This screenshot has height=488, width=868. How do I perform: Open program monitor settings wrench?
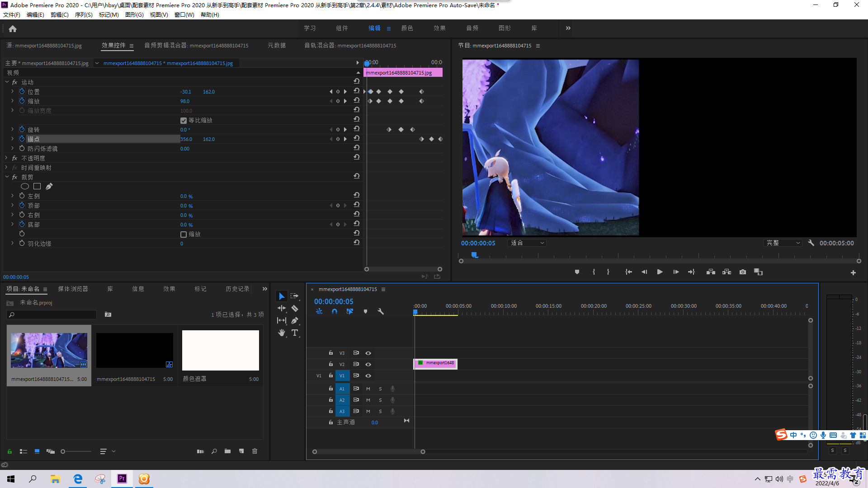[x=811, y=243]
